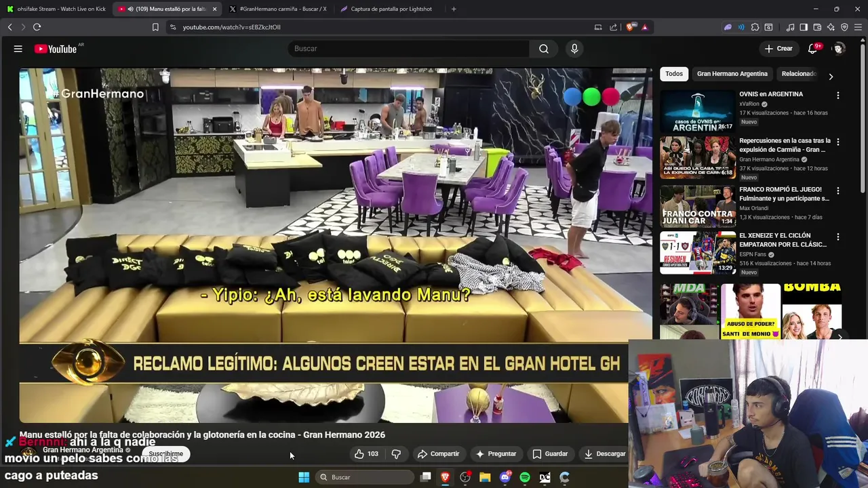Open File Explorer from the taskbar

click(x=485, y=477)
